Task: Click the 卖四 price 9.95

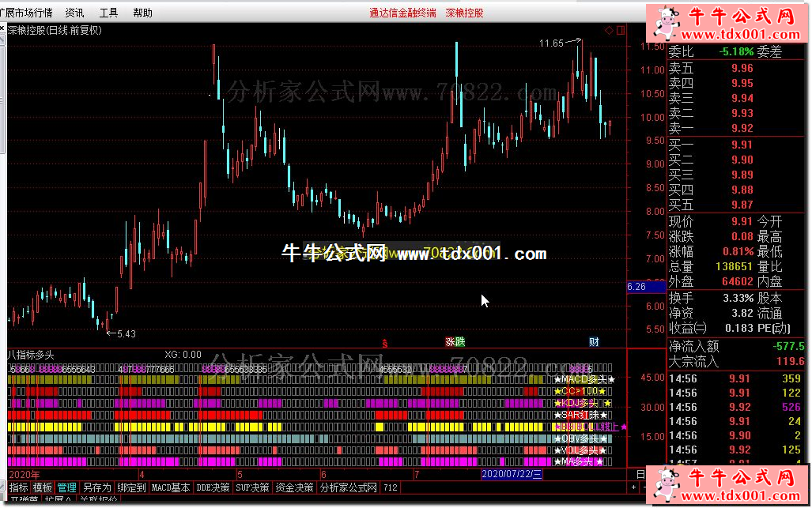Action: point(742,83)
